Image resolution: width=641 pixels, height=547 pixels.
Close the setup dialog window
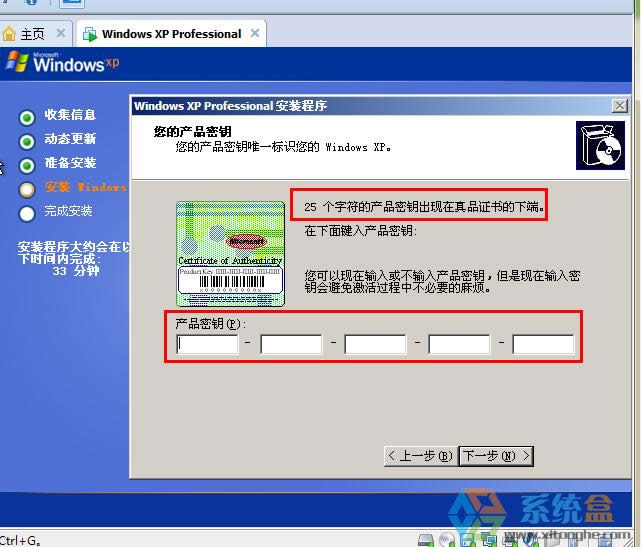coord(620,106)
